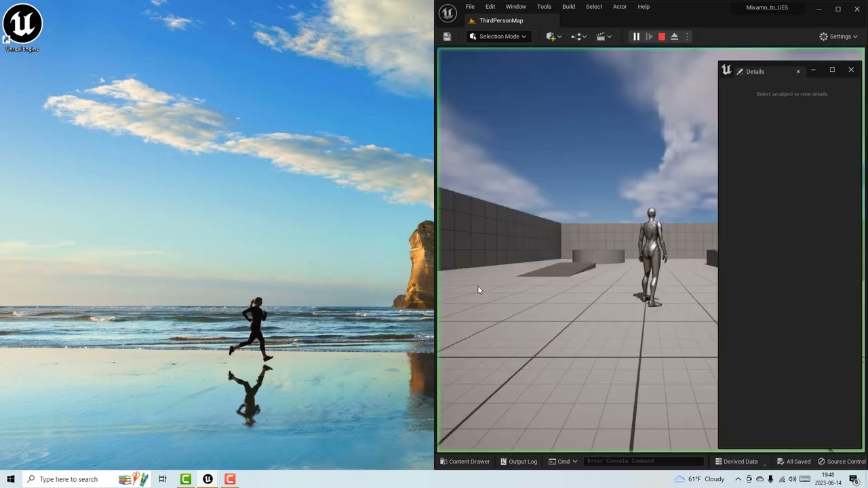Click the All Saved status button
Viewport: 868px width, 488px height.
[794, 462]
